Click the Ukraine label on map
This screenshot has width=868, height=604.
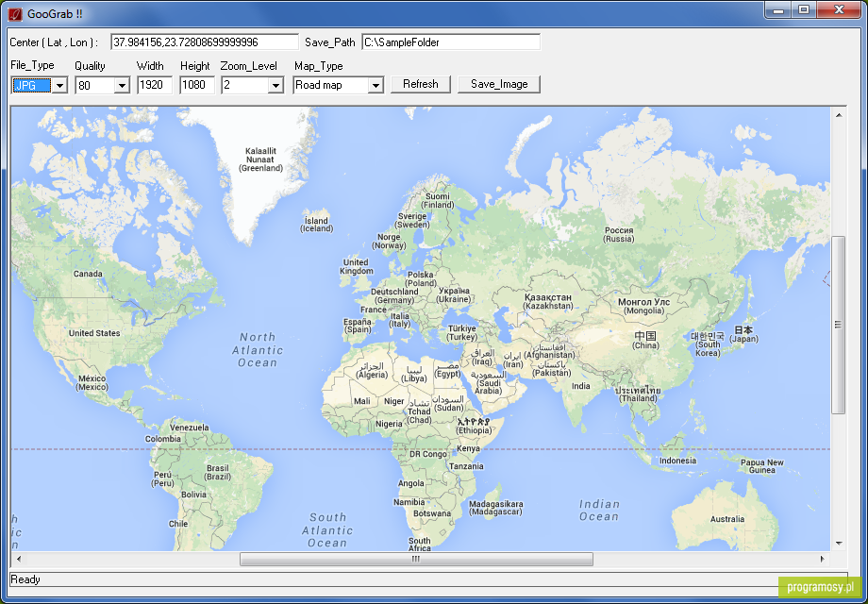[454, 295]
